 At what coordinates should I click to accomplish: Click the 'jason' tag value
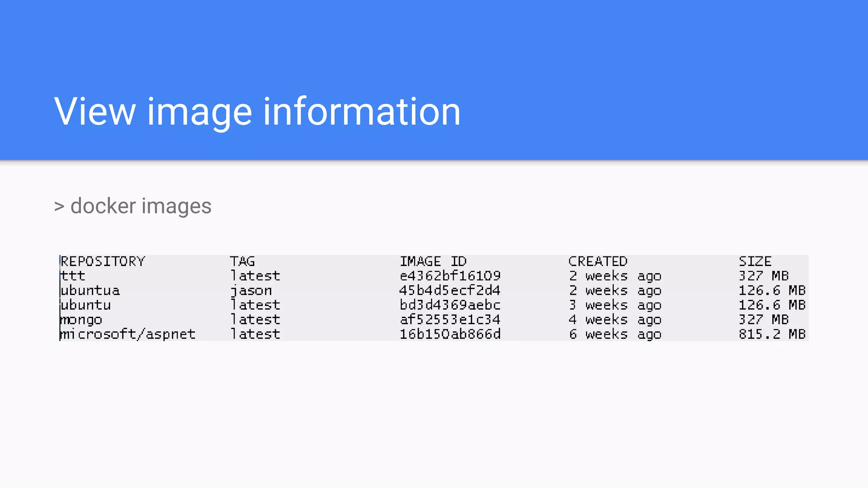pos(251,291)
